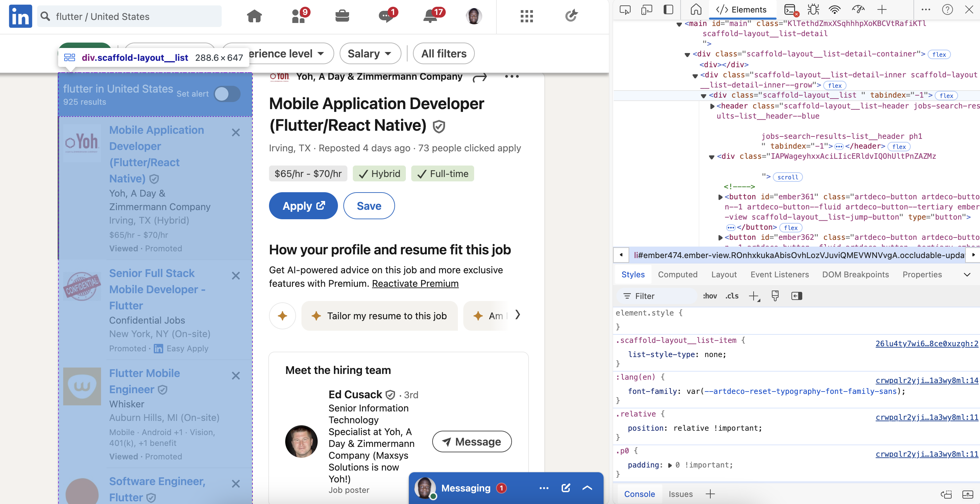980x504 pixels.
Task: Open the For Business apps grid
Action: coord(526,16)
